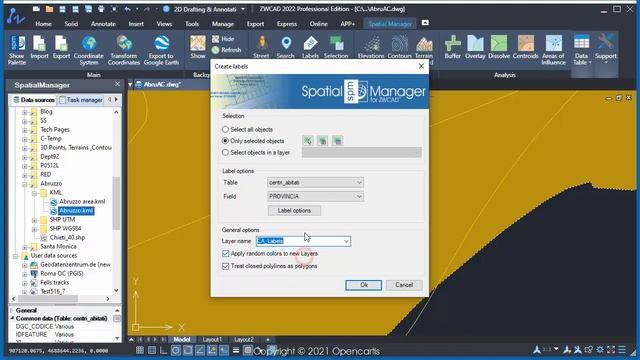Screen dimensions: 640x360
Task: Open the Elevations tool
Action: [371, 47]
